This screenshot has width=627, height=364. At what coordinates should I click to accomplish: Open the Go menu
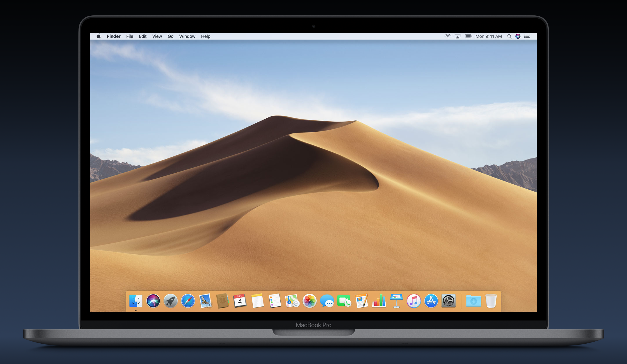(x=170, y=36)
